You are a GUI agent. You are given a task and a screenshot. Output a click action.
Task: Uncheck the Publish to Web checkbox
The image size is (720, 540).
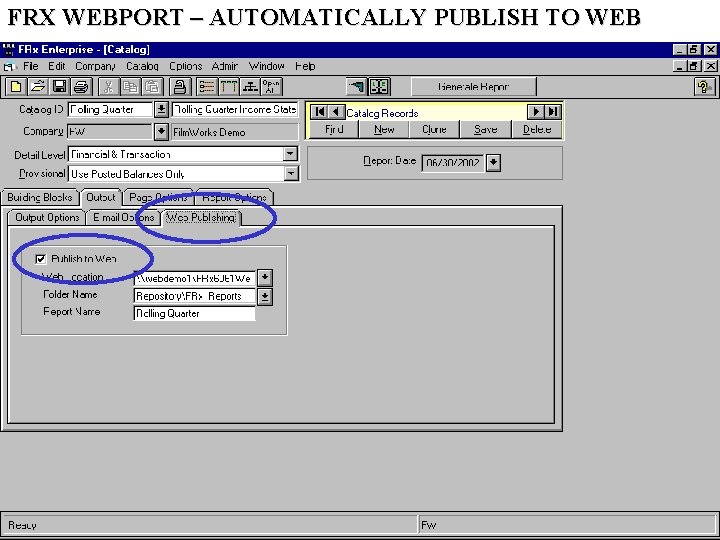(x=41, y=259)
